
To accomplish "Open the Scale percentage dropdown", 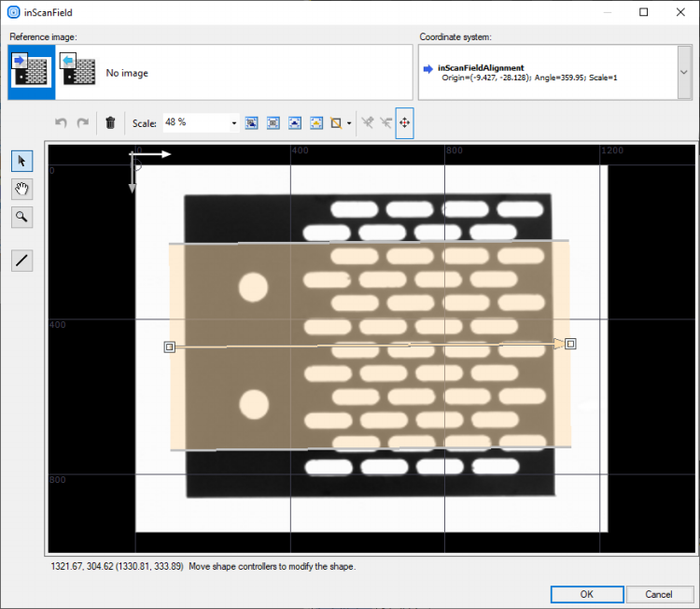I will coord(234,122).
